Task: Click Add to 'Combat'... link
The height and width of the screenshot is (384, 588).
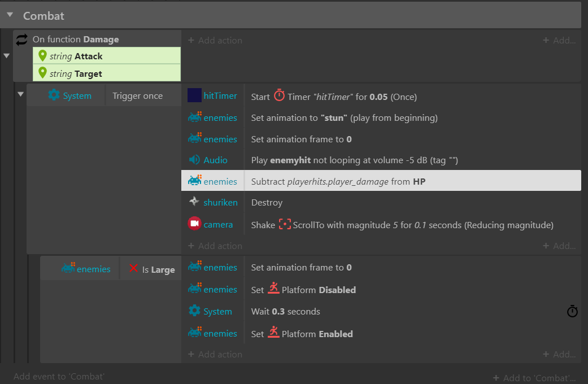Action: click(x=534, y=378)
